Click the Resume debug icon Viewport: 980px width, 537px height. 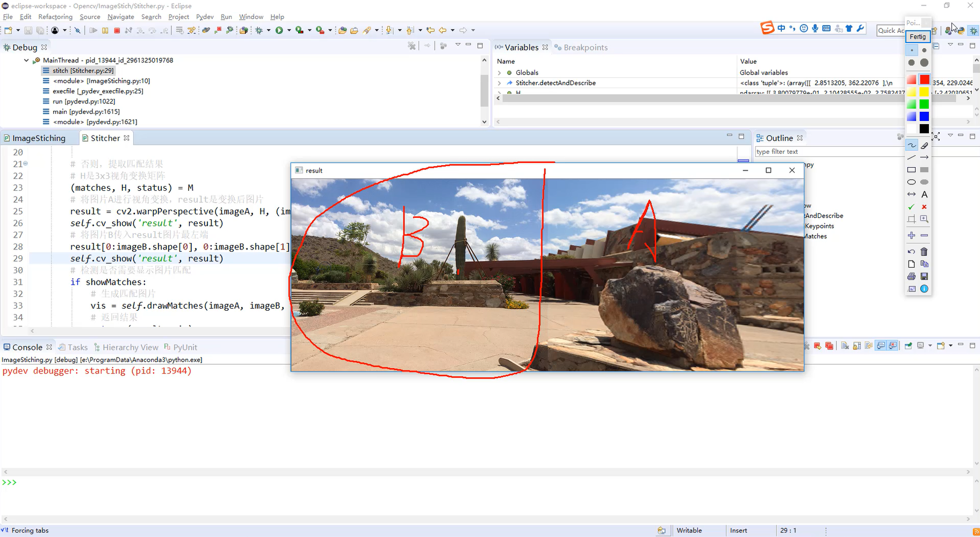click(x=93, y=31)
